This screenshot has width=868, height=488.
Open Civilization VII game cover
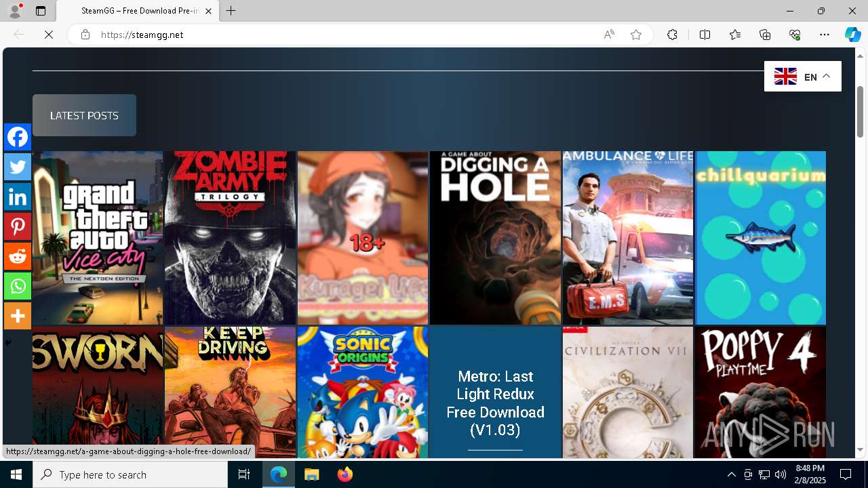[x=628, y=392]
